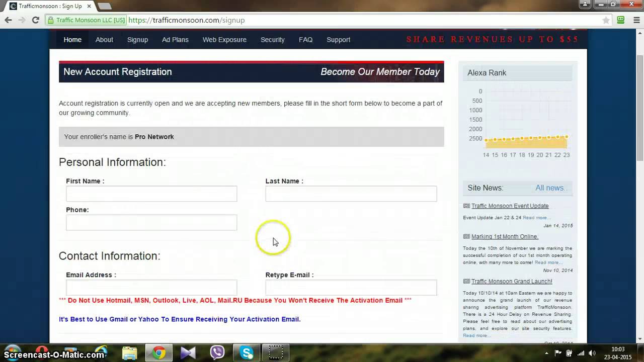The height and width of the screenshot is (362, 644).
Task: Open the About nav item
Action: pyautogui.click(x=104, y=40)
